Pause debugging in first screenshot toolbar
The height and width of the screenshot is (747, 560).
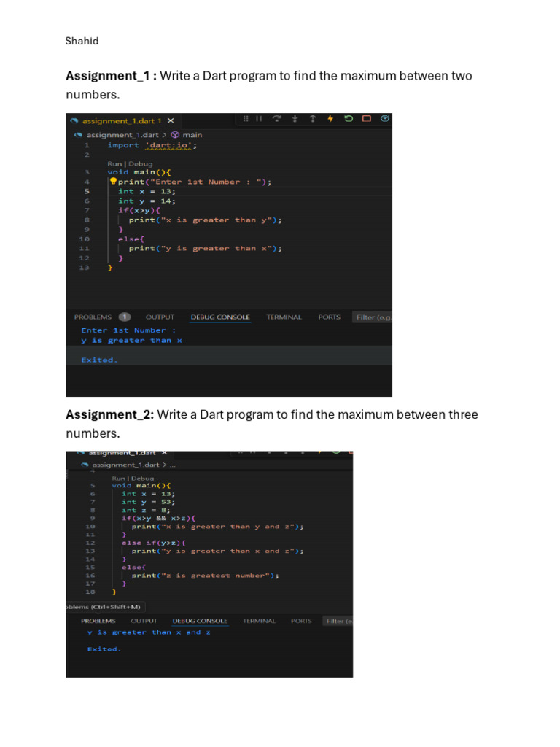[259, 119]
